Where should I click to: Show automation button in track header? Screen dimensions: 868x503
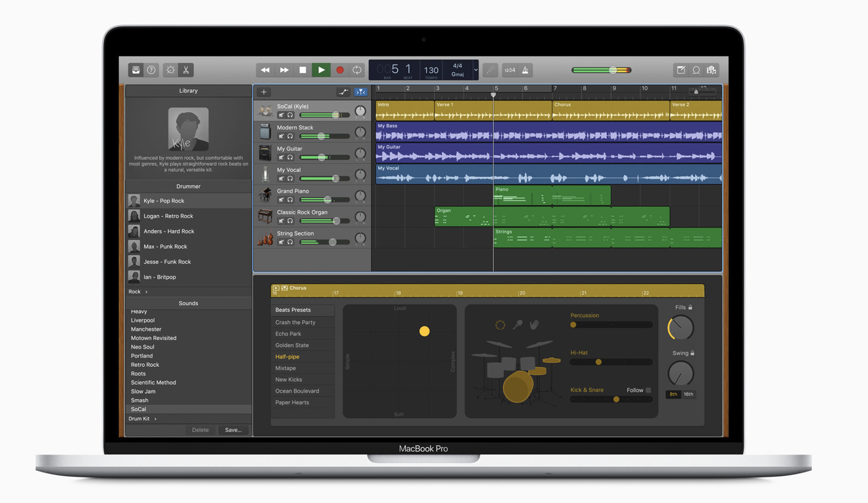pos(343,92)
